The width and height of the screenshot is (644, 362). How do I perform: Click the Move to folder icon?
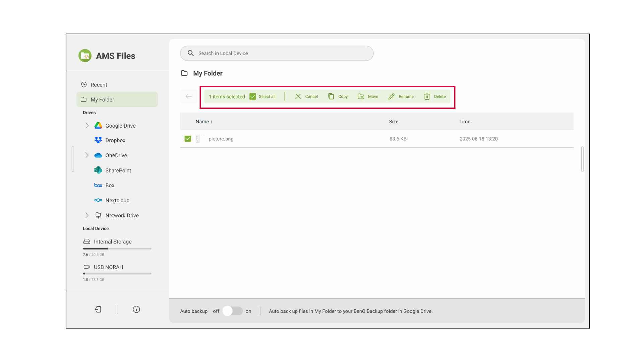pos(361,96)
